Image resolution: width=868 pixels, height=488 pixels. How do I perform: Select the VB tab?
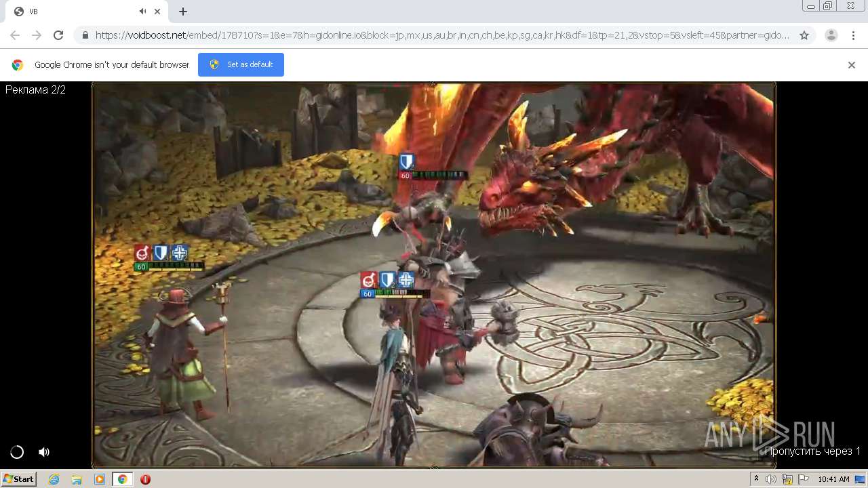pos(83,12)
